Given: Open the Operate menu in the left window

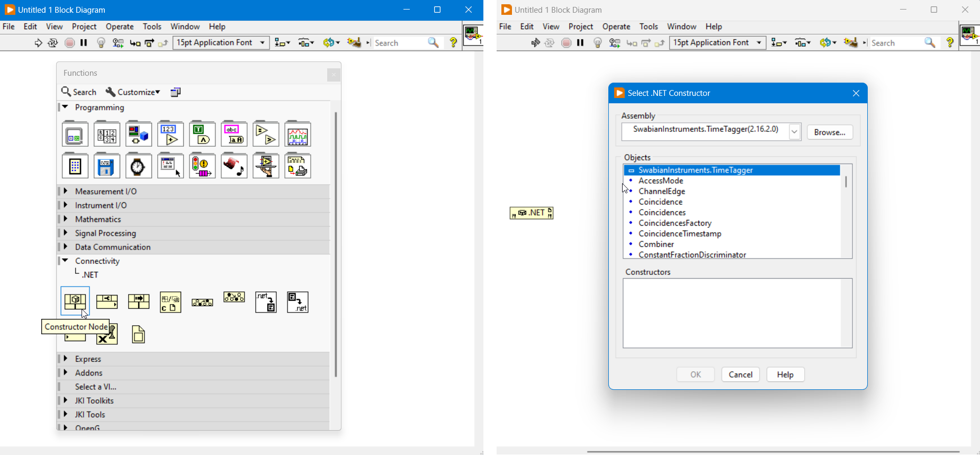Looking at the screenshot, I should (120, 26).
